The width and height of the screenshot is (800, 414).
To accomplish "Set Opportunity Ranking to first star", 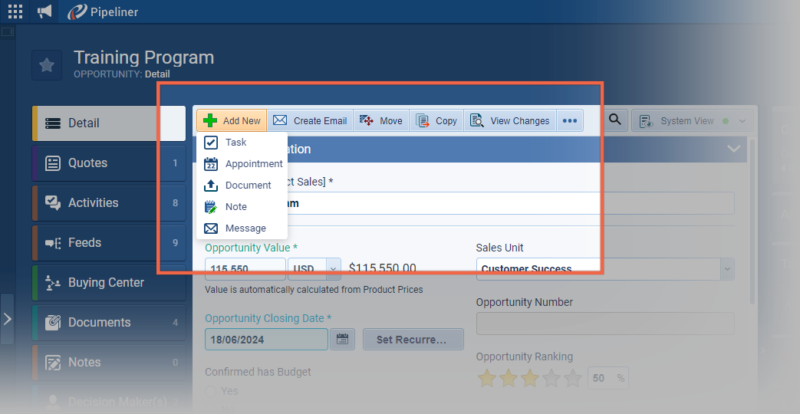I will tap(487, 378).
